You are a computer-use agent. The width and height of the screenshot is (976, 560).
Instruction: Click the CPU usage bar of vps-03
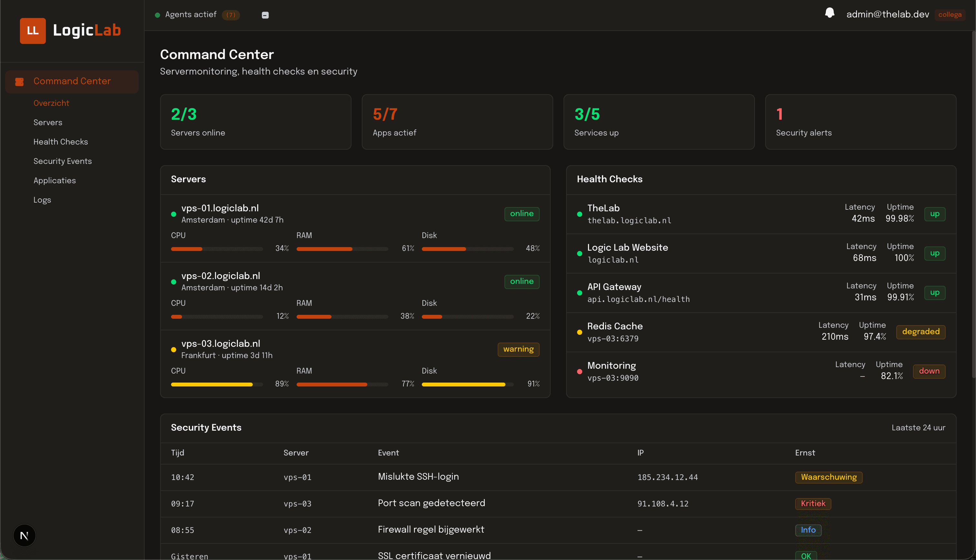coord(217,384)
